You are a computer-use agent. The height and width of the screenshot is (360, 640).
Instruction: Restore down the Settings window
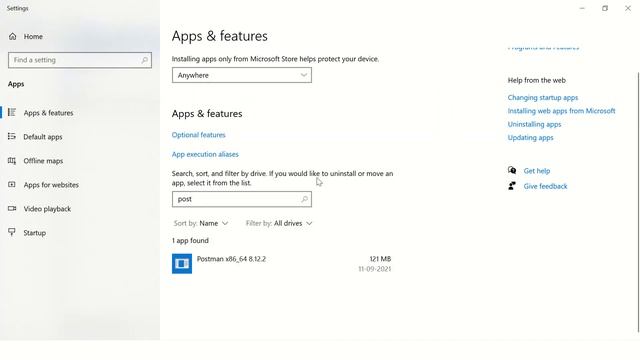click(x=605, y=8)
